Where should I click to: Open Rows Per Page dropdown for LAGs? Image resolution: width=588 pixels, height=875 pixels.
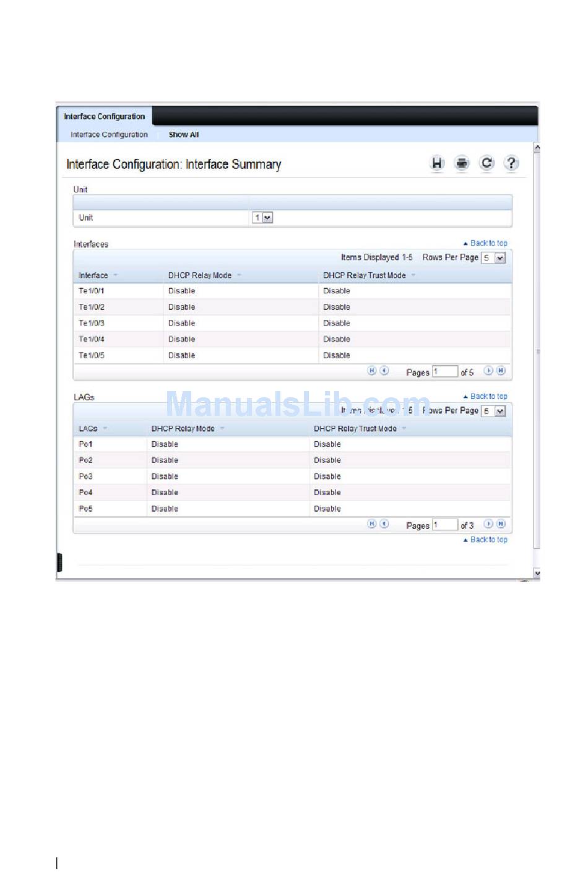(x=494, y=412)
